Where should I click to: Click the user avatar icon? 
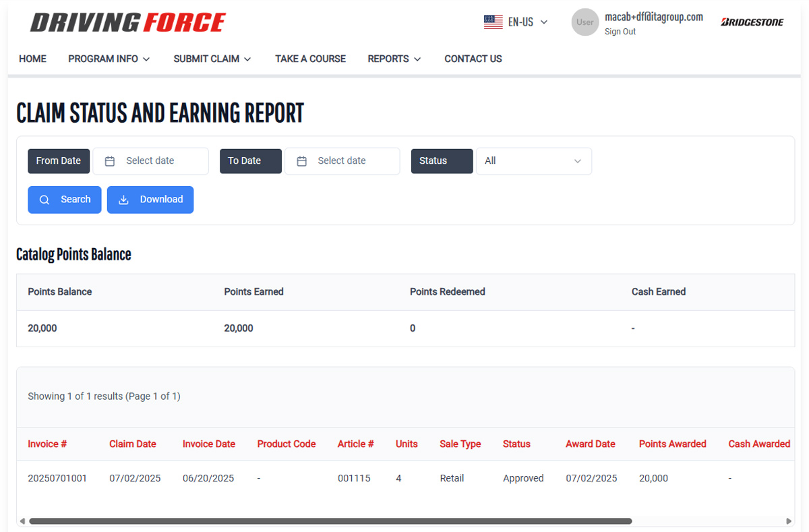[585, 22]
